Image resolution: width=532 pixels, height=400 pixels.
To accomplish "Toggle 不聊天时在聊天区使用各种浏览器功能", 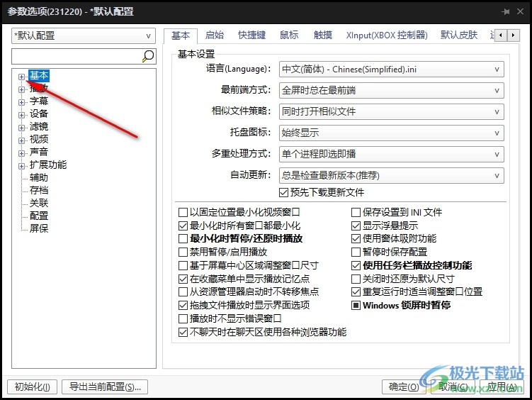I will (183, 332).
